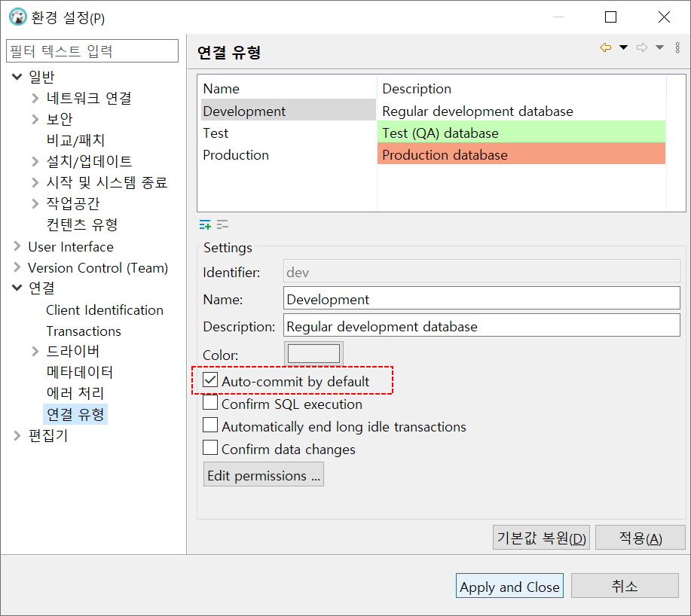The image size is (691, 616).
Task: Open the 에러 처리 page
Action: 75,393
